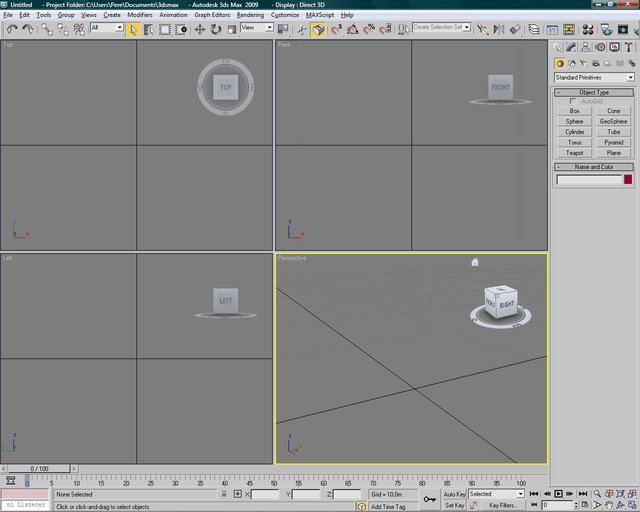The height and width of the screenshot is (512, 640).
Task: Open the Modify panel tab
Action: point(571,47)
